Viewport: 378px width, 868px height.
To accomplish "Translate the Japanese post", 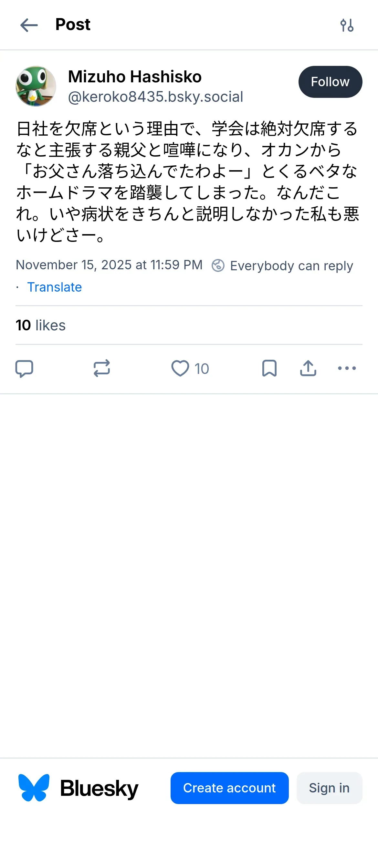I will click(x=54, y=287).
